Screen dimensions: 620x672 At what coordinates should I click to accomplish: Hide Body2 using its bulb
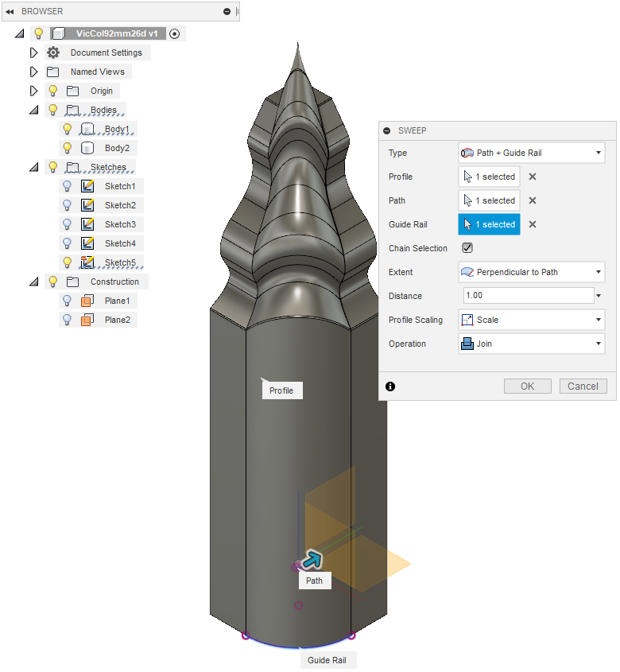click(x=68, y=148)
